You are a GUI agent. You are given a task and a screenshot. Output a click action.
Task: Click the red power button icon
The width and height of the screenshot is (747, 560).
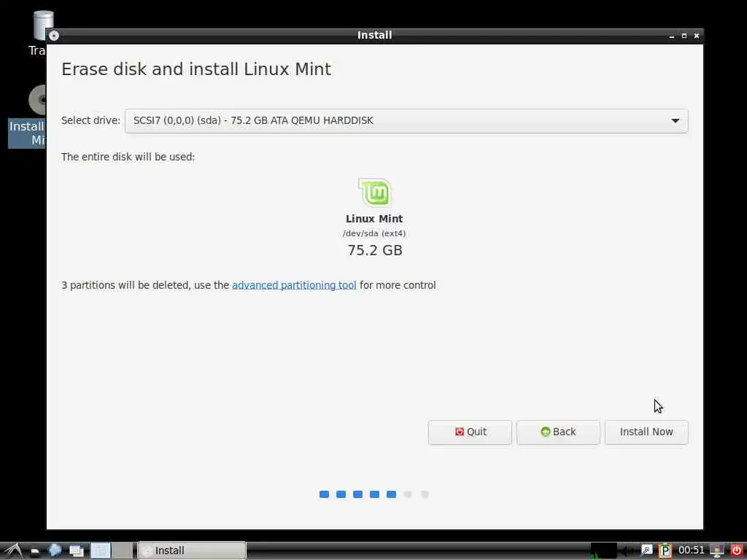(x=737, y=551)
